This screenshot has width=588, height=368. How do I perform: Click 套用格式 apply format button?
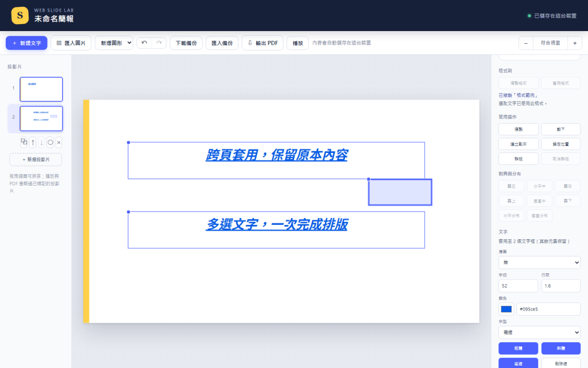560,83
